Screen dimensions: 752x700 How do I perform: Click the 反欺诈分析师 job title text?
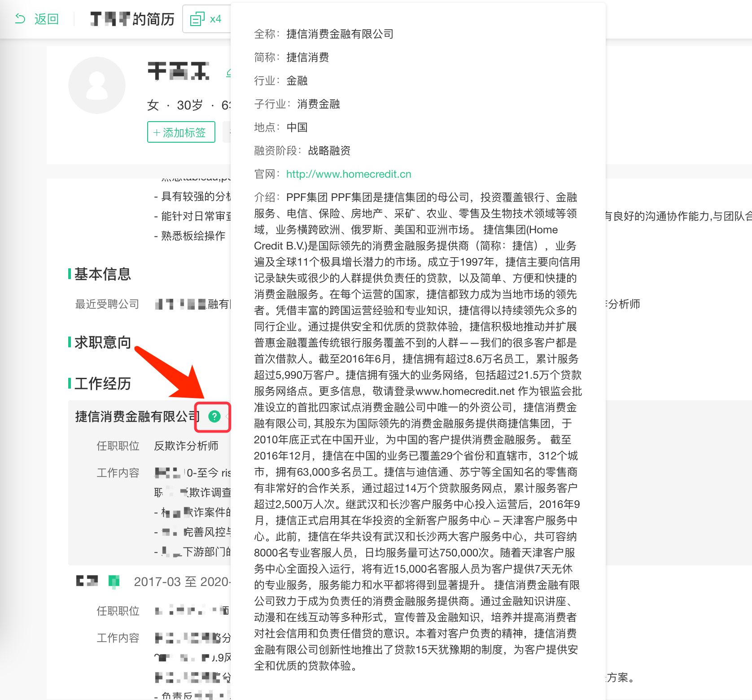click(x=186, y=446)
